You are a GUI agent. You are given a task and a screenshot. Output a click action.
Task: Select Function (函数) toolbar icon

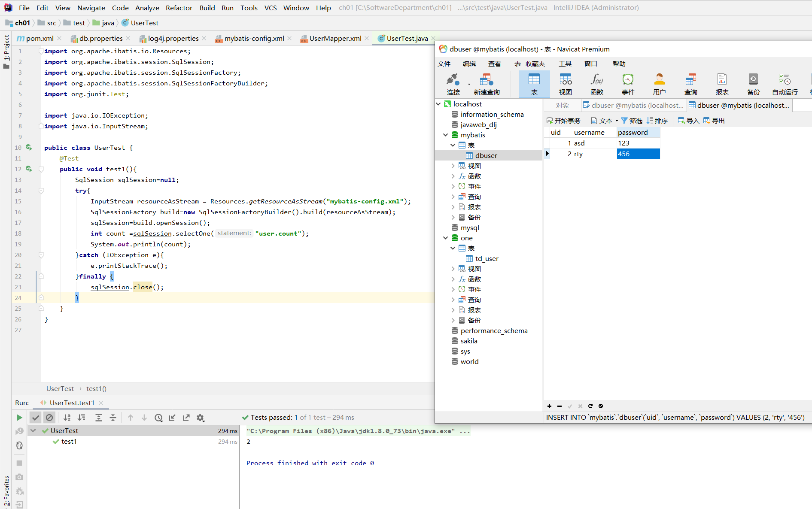597,84
